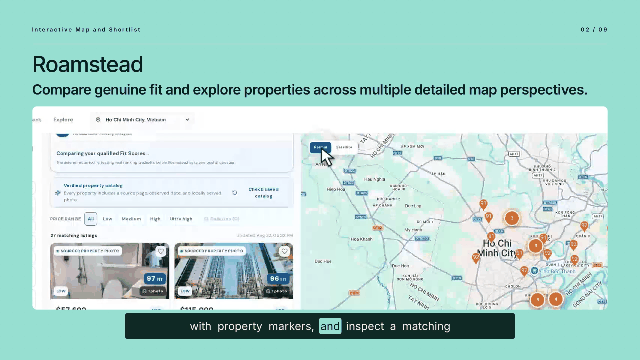640x360 pixels.
Task: Select the Low price range filter
Action: [107, 219]
